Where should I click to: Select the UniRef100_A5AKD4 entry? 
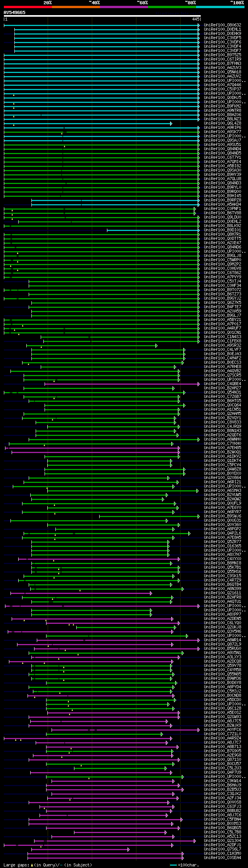tap(222, 204)
